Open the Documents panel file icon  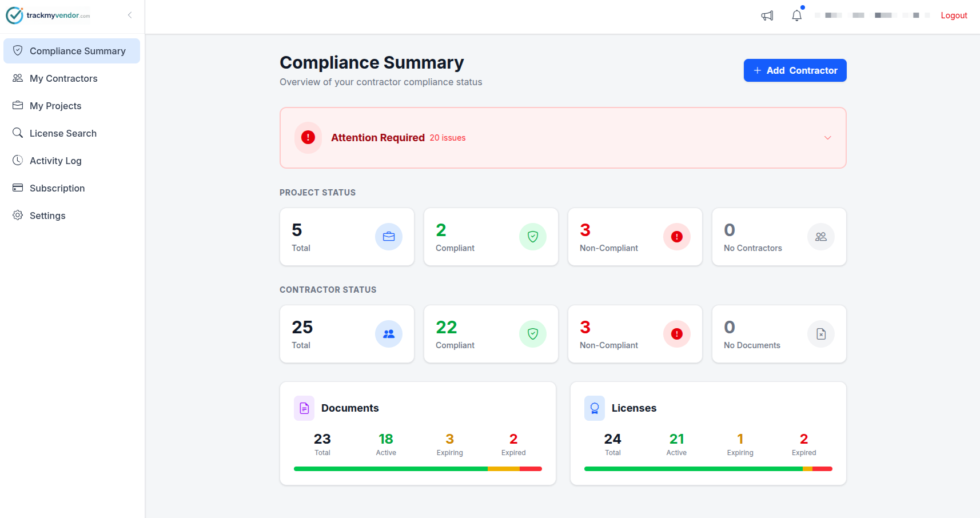point(304,408)
